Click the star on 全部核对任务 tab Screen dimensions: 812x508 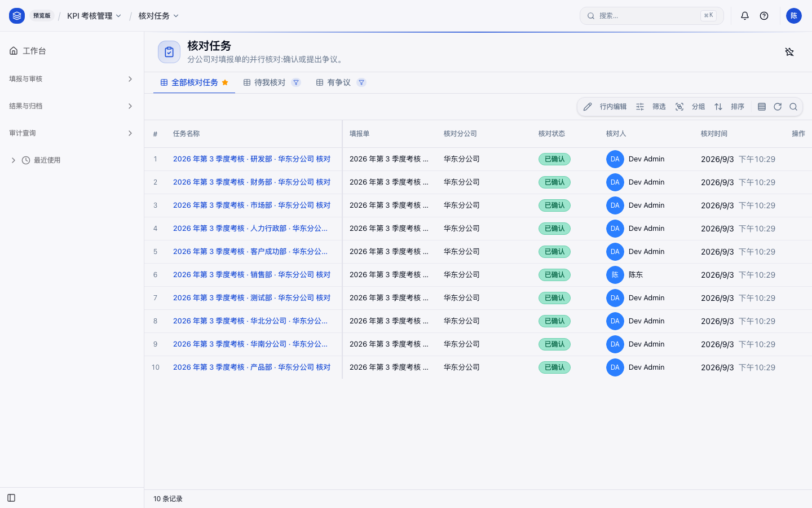[x=225, y=82]
